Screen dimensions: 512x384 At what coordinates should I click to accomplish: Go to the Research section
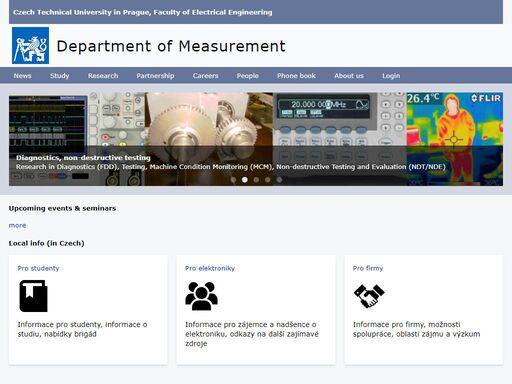103,76
